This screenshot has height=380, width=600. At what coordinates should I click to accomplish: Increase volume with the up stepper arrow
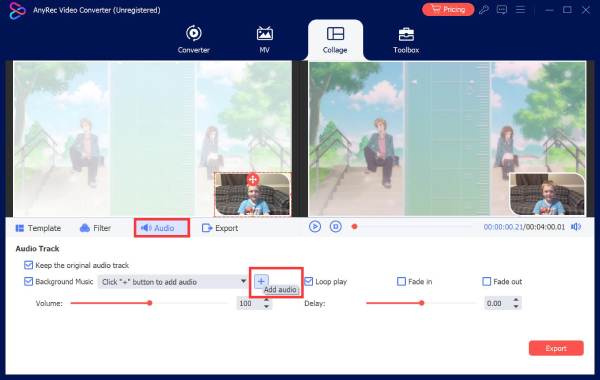[x=266, y=300]
